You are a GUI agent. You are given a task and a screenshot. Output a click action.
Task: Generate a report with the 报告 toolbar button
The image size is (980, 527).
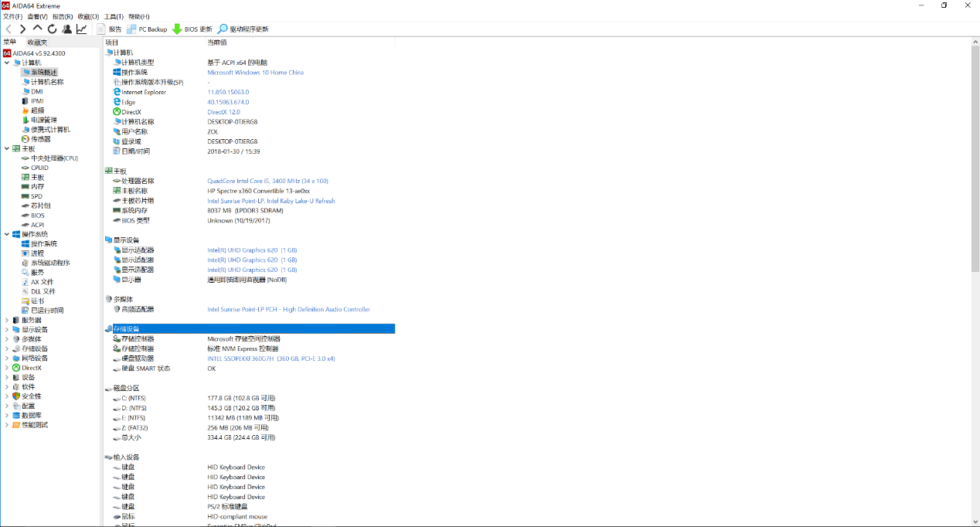[110, 29]
